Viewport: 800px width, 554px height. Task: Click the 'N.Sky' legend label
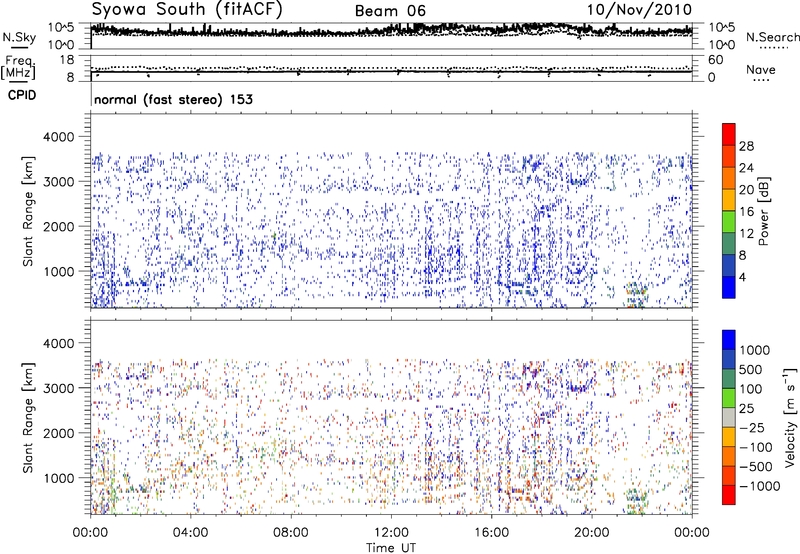tap(19, 37)
